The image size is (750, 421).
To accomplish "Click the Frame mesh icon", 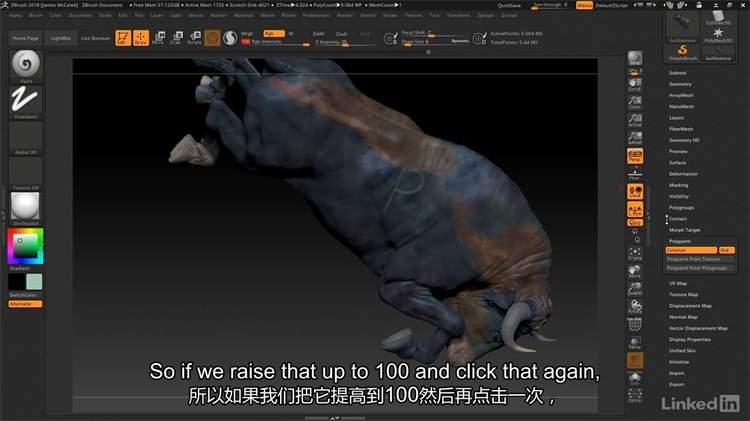I will tap(635, 254).
